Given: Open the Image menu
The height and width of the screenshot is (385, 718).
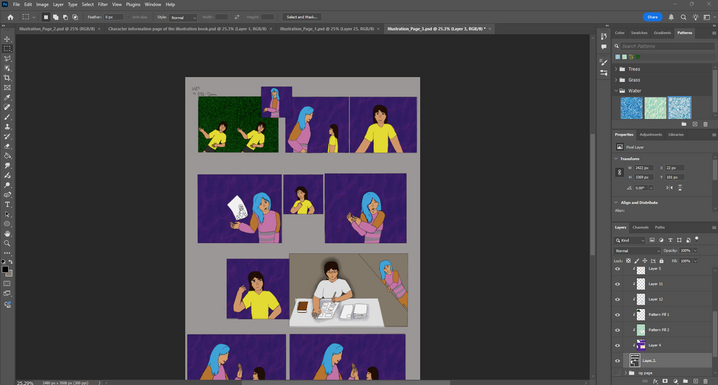Looking at the screenshot, I should pos(42,5).
